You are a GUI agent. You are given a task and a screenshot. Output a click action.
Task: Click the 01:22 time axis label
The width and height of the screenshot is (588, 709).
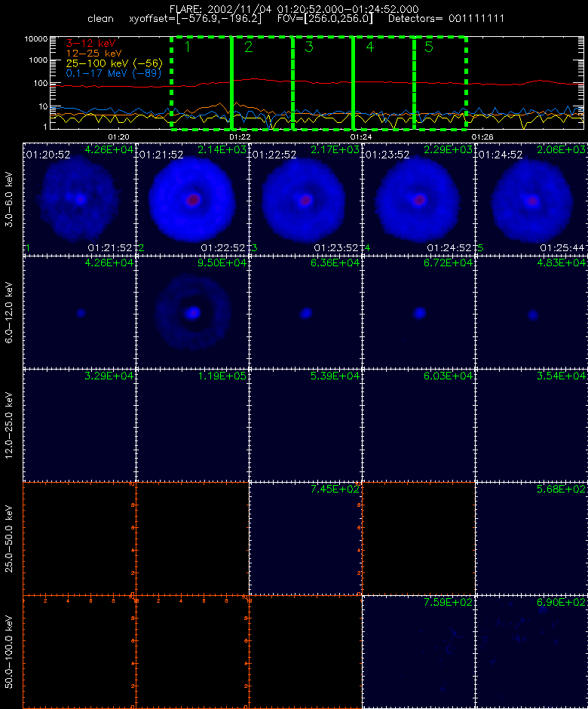point(240,137)
